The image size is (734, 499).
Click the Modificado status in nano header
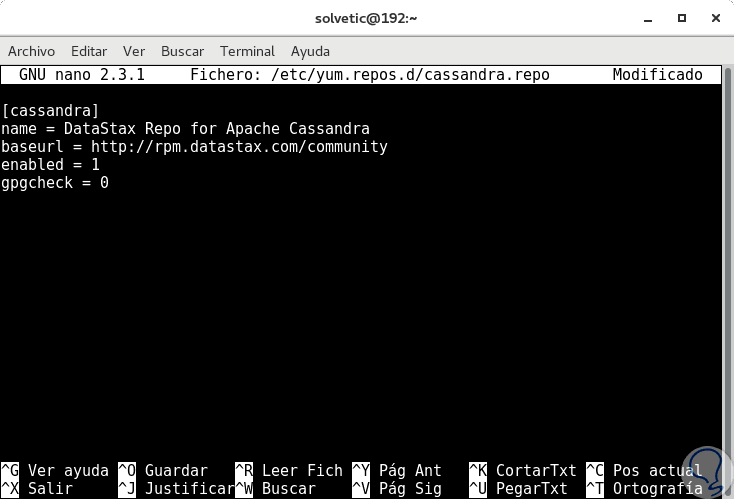tap(658, 75)
